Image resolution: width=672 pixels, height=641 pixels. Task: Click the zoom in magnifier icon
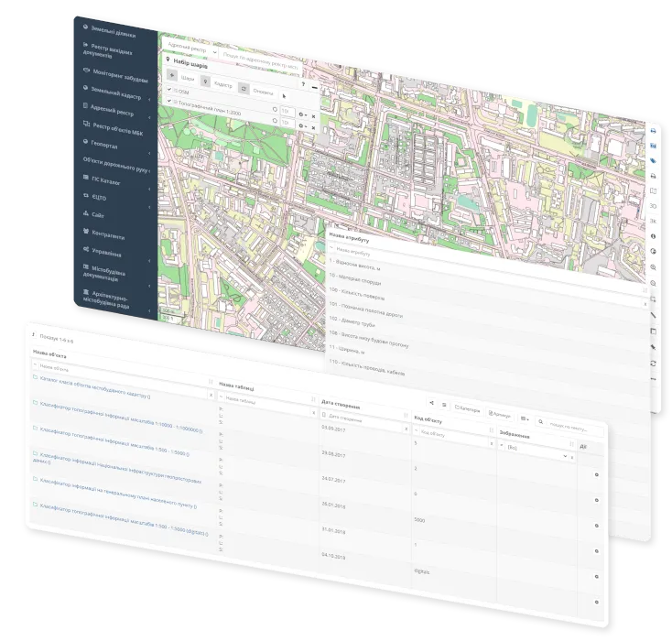pyautogui.click(x=653, y=267)
